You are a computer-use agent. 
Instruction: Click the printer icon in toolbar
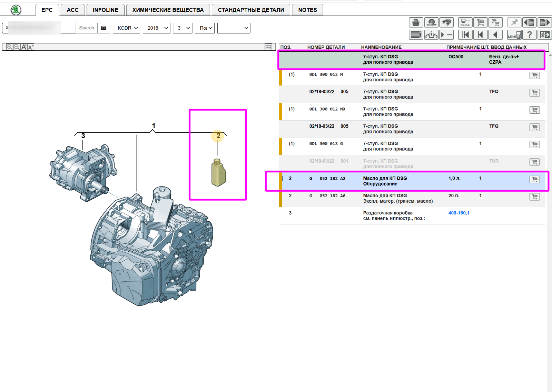[416, 22]
